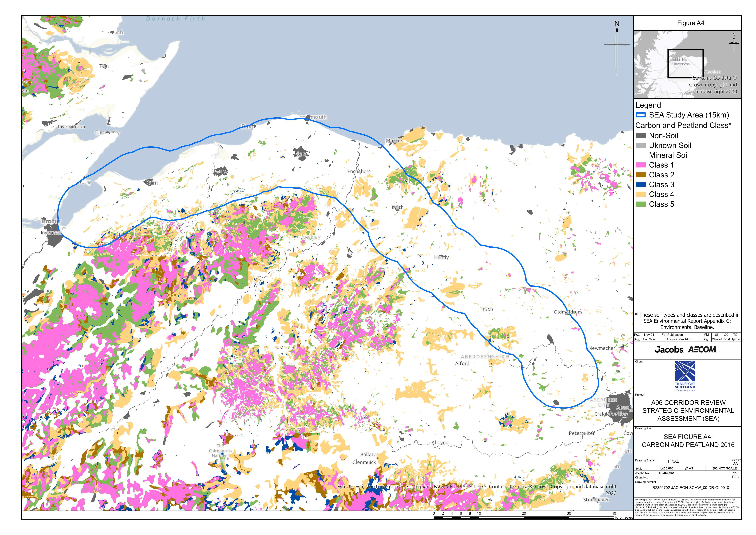Click the Class 1 pink legend swatch
Viewport: 756px width, 535px height.
[640, 165]
